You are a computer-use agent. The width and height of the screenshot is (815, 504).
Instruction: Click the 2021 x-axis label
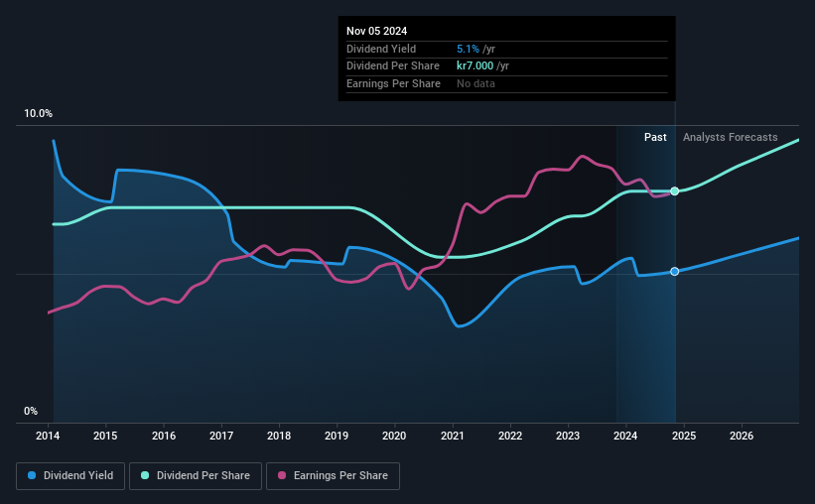click(x=453, y=436)
